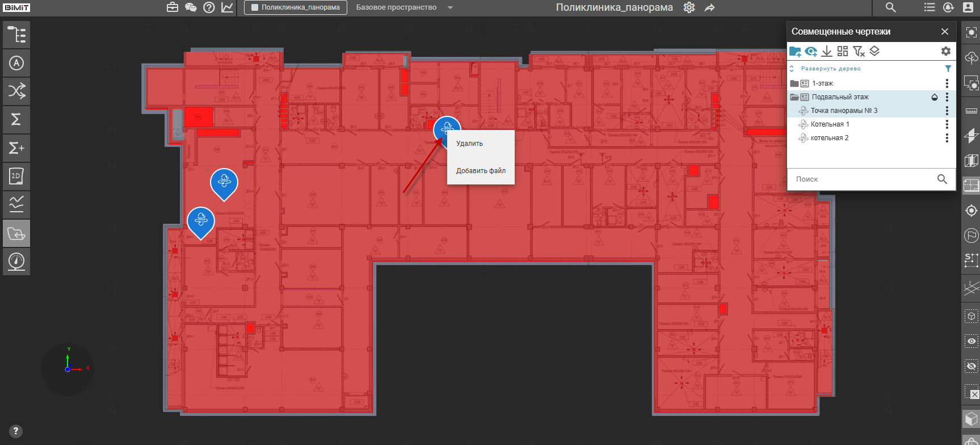Click Развернуть дерево to expand tree

point(831,69)
